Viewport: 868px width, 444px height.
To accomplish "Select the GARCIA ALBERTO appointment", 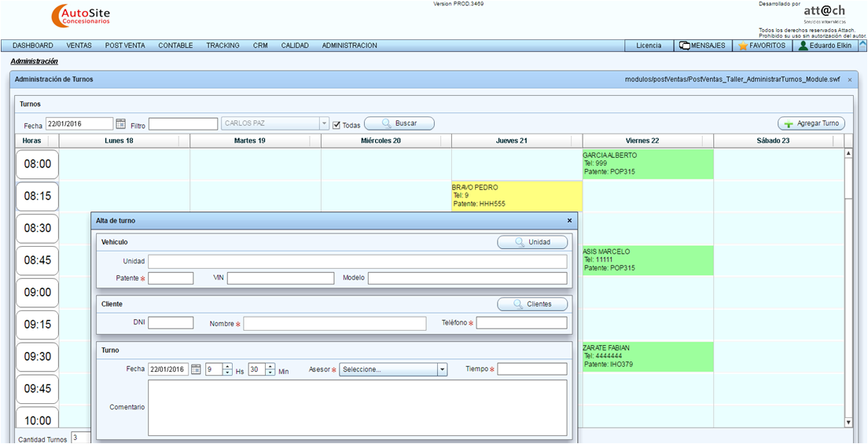I will [x=648, y=164].
